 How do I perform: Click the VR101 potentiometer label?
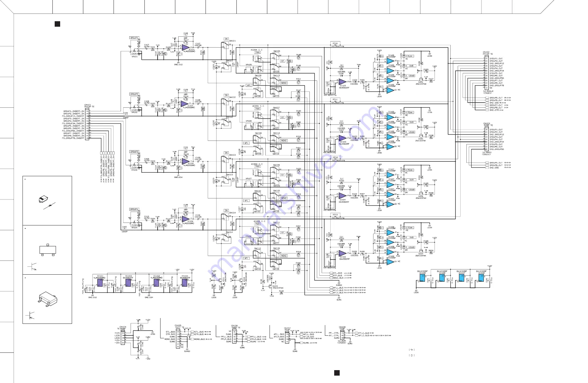pos(134,57)
